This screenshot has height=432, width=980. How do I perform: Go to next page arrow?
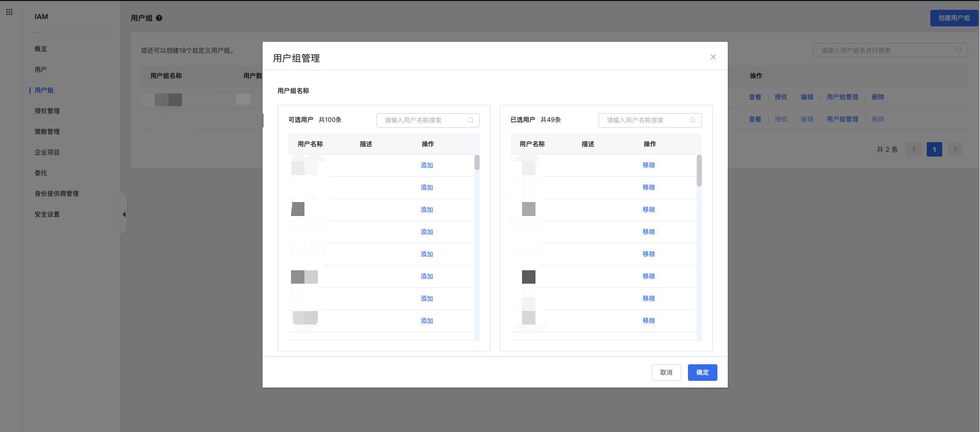[x=955, y=149]
